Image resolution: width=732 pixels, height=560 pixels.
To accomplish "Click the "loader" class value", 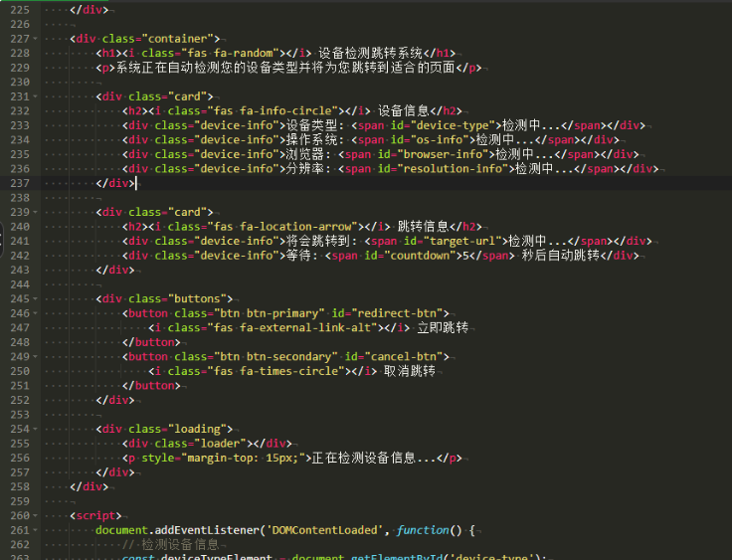I will tap(220, 444).
